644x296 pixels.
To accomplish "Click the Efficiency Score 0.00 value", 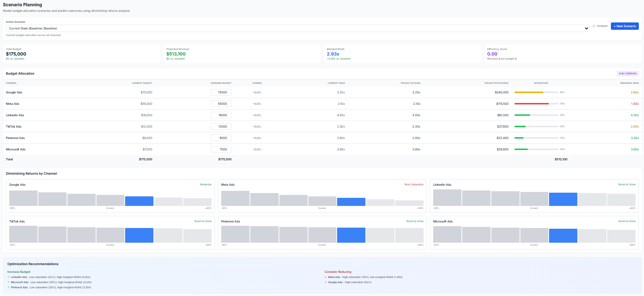I will click(x=492, y=54).
